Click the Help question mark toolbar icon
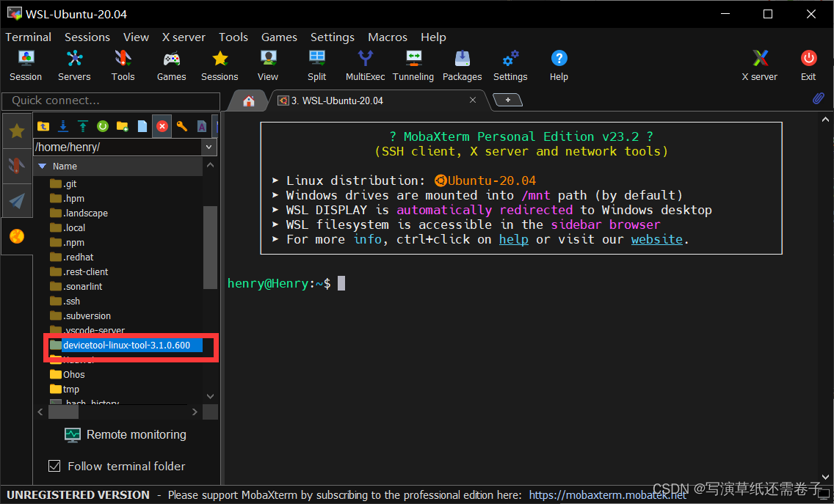Viewport: 834px width, 504px height. 559,65
